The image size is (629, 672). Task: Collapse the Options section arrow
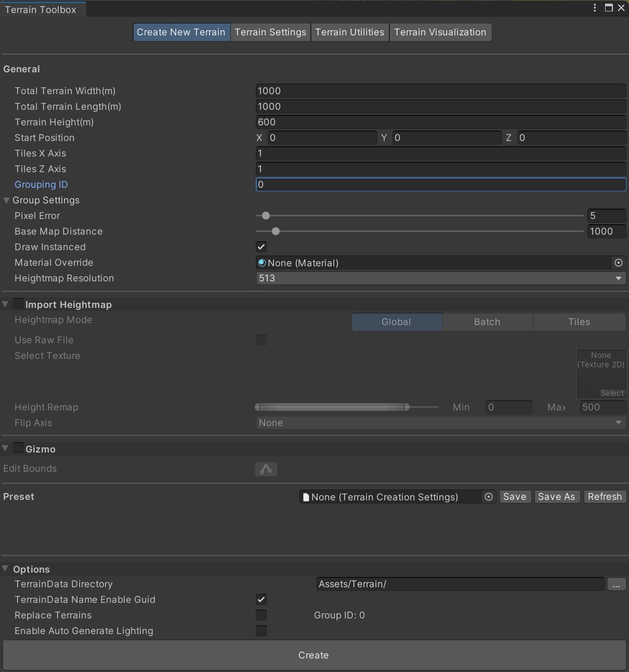[5, 569]
